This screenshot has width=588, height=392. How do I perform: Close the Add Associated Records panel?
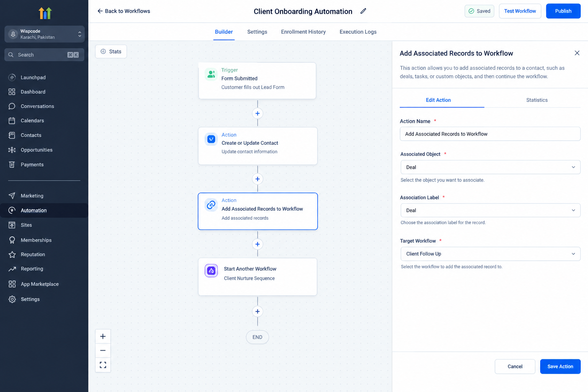tap(577, 53)
